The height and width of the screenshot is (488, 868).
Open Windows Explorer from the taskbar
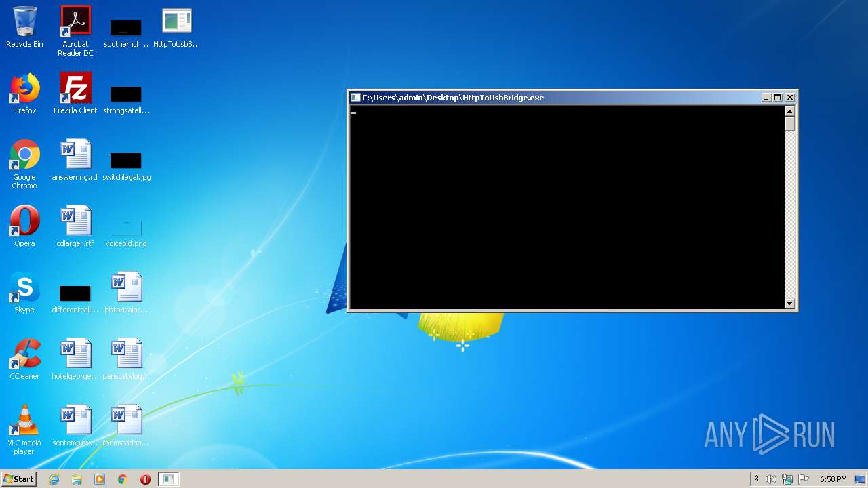click(x=77, y=479)
